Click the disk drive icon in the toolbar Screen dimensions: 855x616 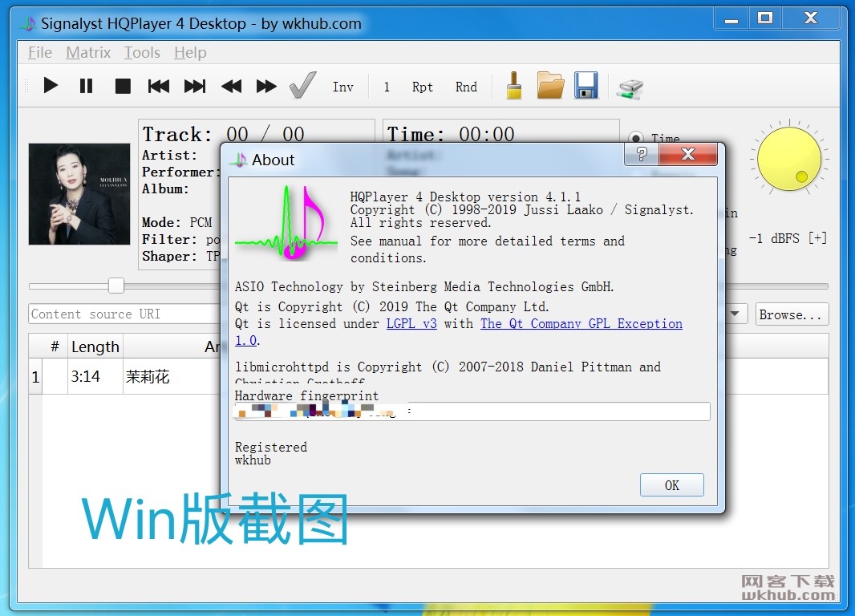click(630, 89)
